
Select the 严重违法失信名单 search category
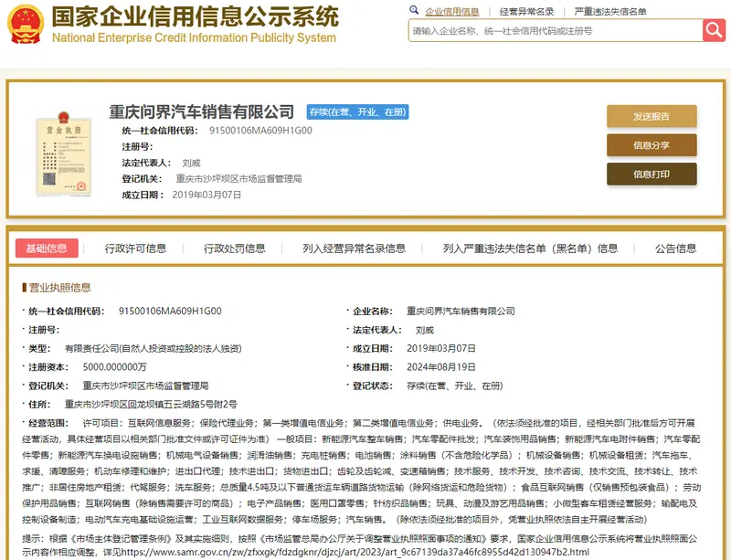coord(609,12)
